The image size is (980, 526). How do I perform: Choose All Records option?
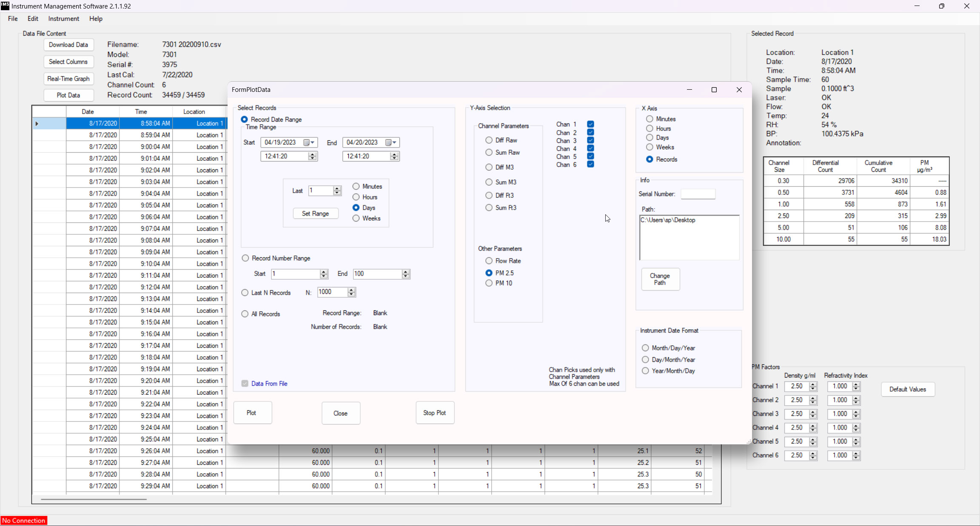pyautogui.click(x=245, y=314)
